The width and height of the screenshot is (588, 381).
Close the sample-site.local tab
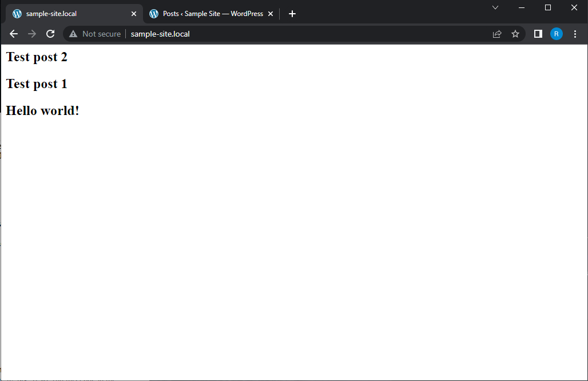[x=133, y=14]
